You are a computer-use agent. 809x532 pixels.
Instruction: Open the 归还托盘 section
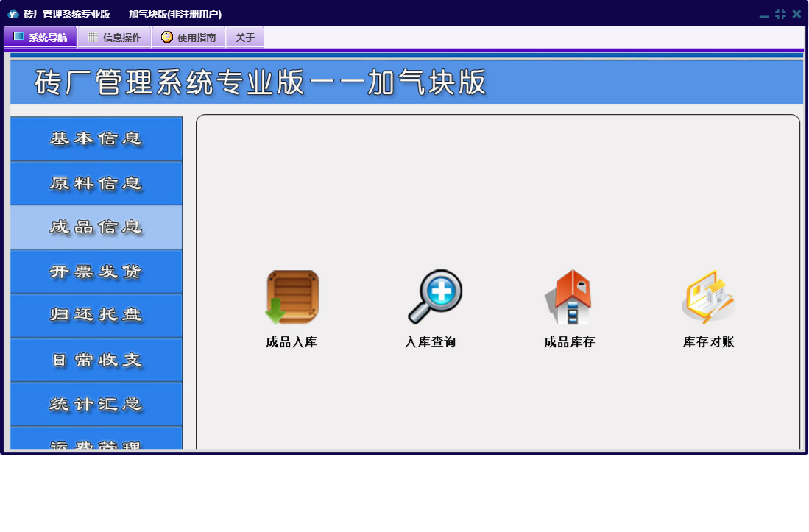(x=96, y=316)
